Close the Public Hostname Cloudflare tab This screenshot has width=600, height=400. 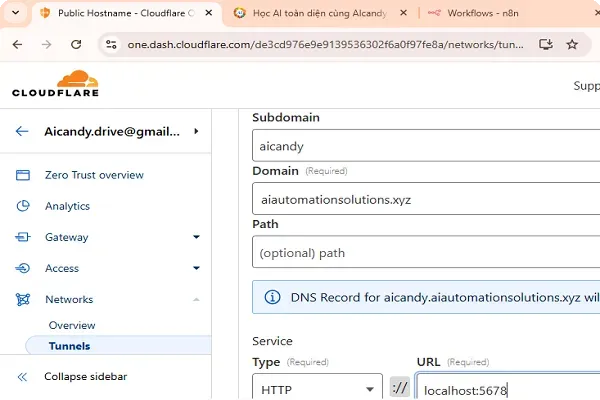point(209,13)
